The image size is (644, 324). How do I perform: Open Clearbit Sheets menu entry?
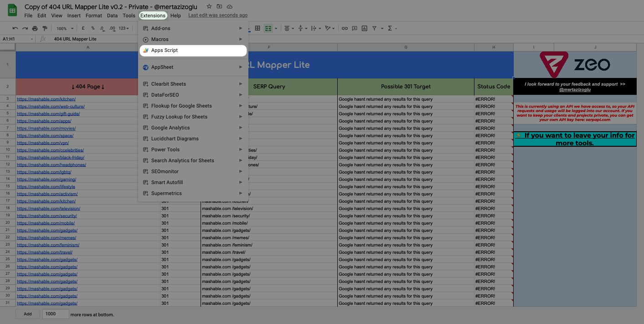[x=193, y=84]
